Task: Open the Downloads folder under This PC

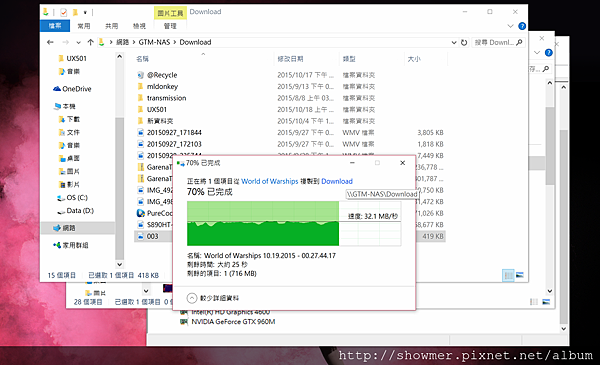Action: point(73,119)
